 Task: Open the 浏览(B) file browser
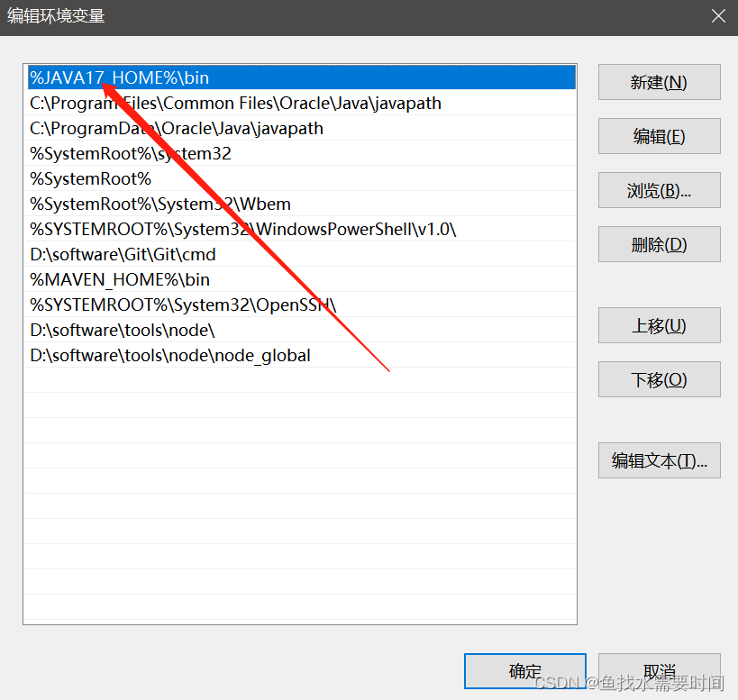659,190
